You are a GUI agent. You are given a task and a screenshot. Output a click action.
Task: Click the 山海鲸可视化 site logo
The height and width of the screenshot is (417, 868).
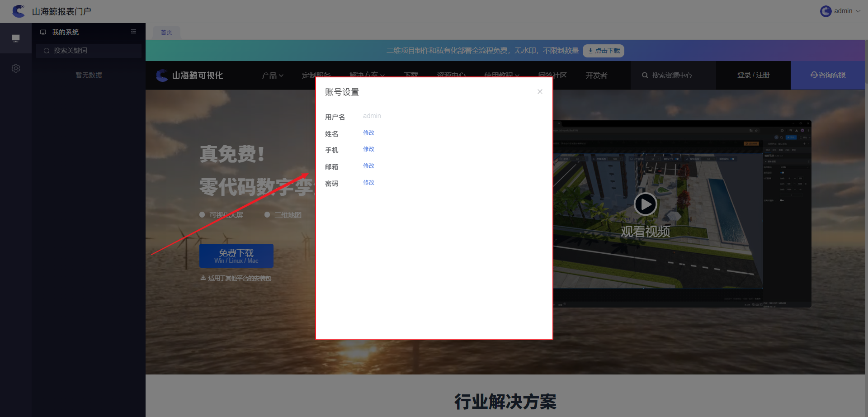189,75
